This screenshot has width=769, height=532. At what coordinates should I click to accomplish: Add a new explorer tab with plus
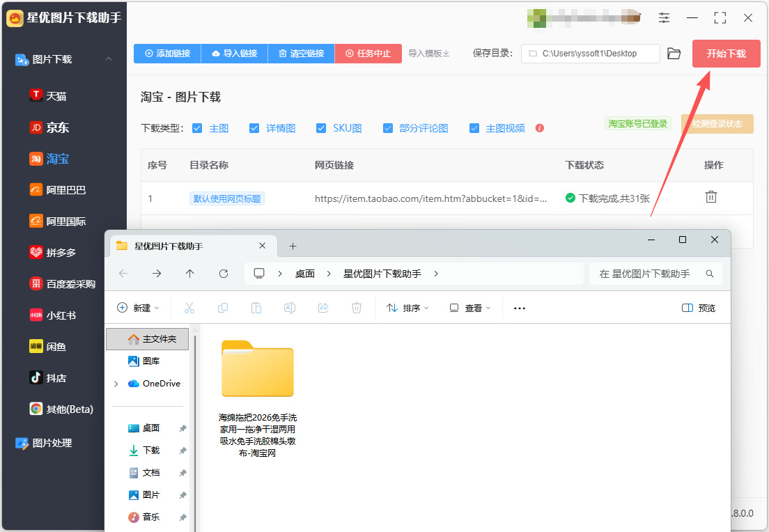(293, 246)
